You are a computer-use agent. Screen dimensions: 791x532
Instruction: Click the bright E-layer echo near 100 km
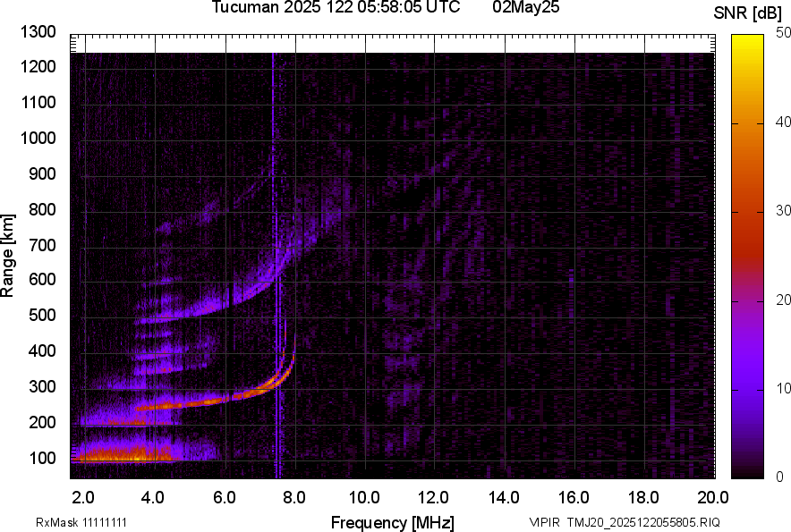point(126,456)
